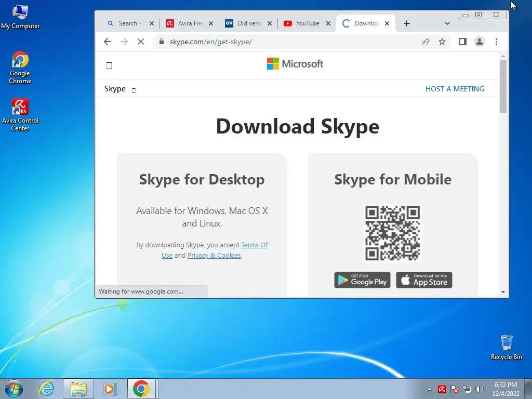Click the forward navigation arrow
The height and width of the screenshot is (399, 532).
(x=124, y=42)
